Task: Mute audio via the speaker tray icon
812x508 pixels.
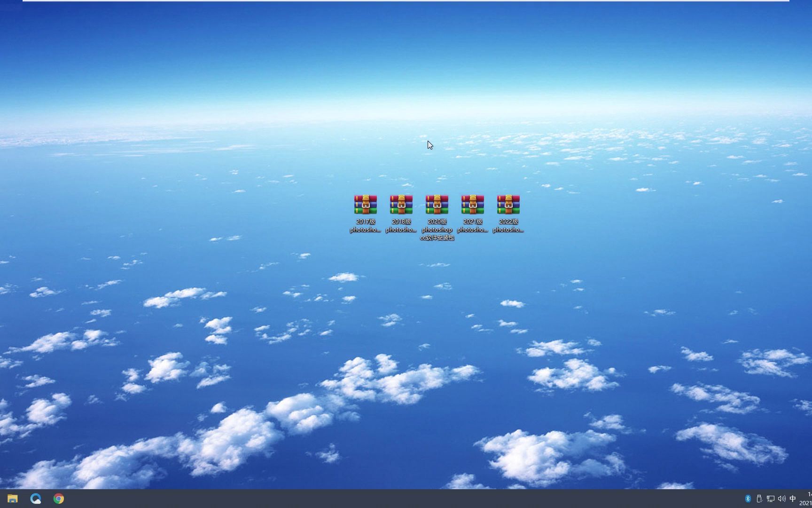Action: 781,498
